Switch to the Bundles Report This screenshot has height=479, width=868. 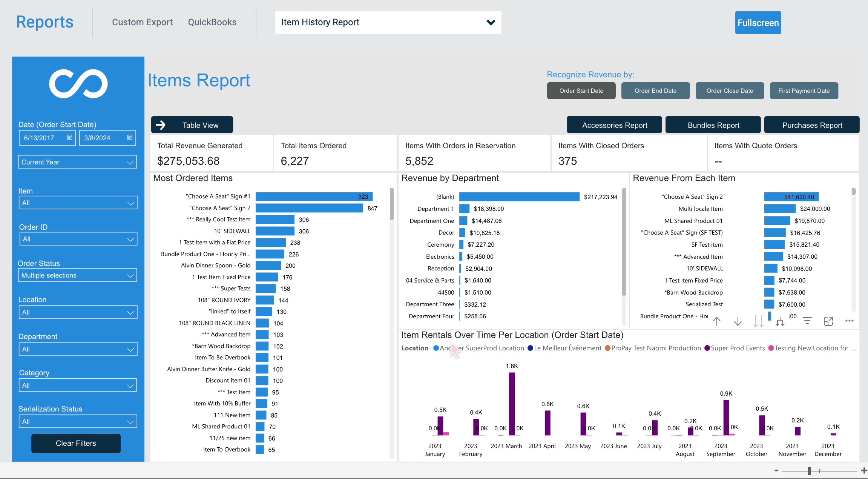pos(713,125)
